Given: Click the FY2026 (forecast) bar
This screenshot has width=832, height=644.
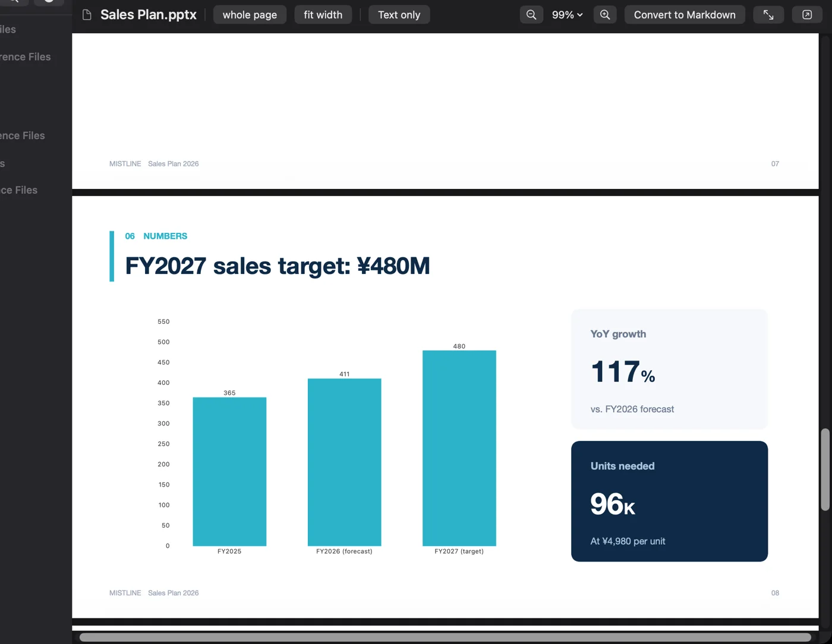Looking at the screenshot, I should 344,462.
